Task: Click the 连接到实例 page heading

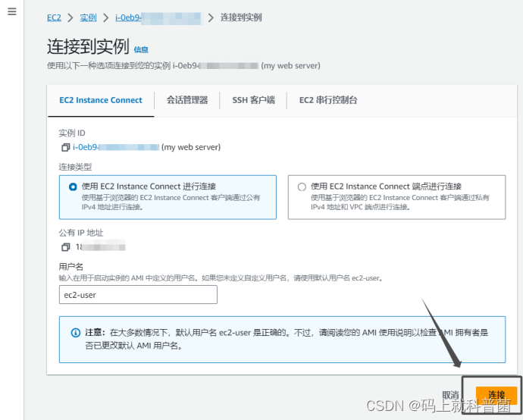Action: point(88,46)
